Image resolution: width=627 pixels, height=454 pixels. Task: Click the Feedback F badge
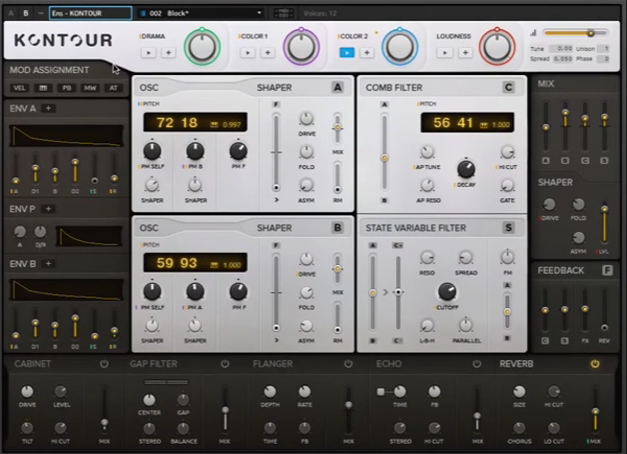607,271
